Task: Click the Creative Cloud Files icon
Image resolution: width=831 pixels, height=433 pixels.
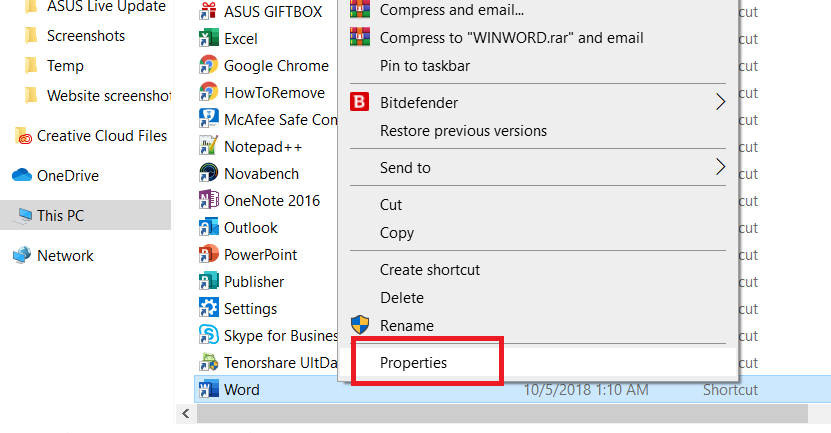Action: click(23, 136)
